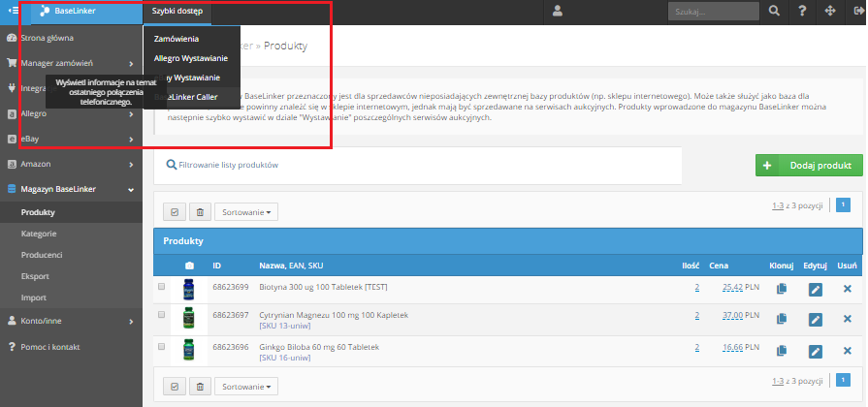Click top select-all checkmark button

click(175, 212)
